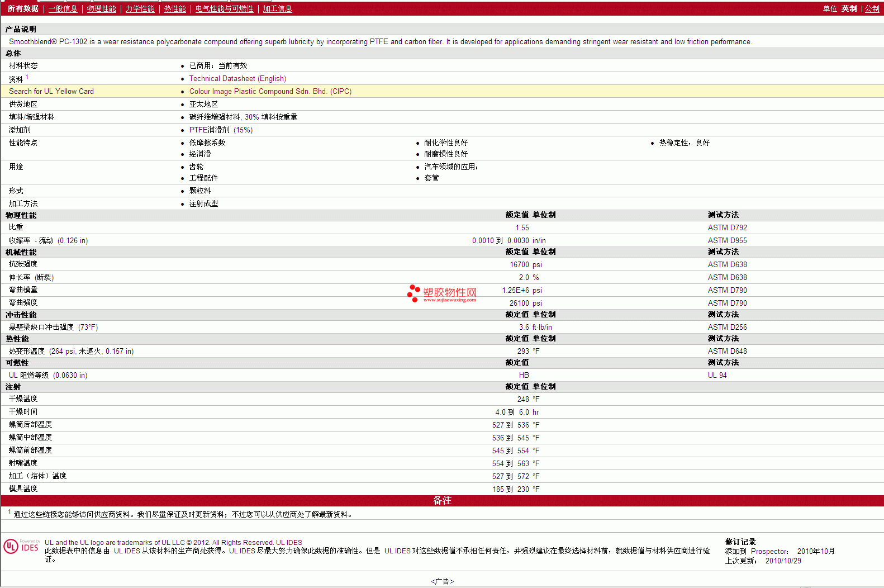
Task: Select the ASTM D955 test method text
Action: 727,241
